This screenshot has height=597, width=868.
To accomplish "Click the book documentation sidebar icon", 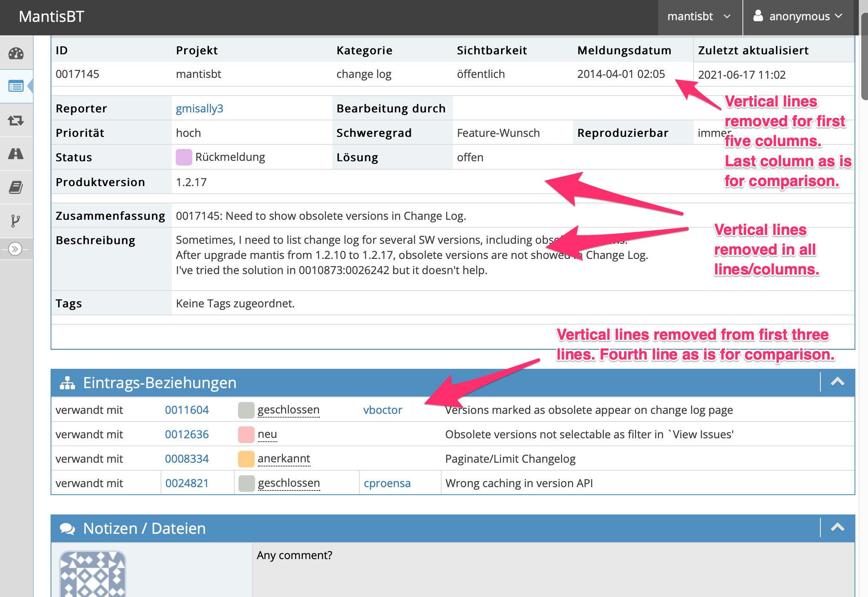I will (16, 187).
